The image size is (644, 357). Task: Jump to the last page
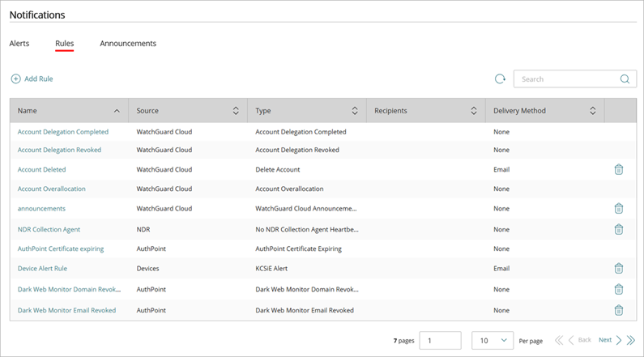pyautogui.click(x=631, y=340)
